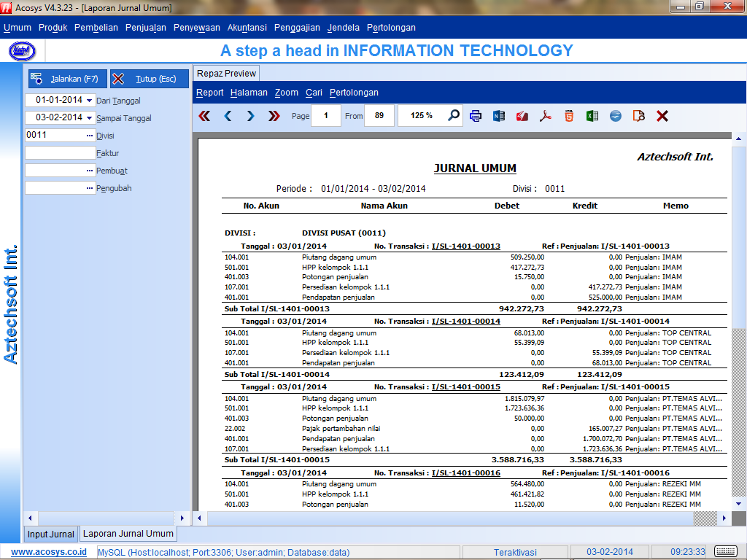Open the Akuntansi menu
This screenshot has height=560, width=747.
(x=247, y=28)
